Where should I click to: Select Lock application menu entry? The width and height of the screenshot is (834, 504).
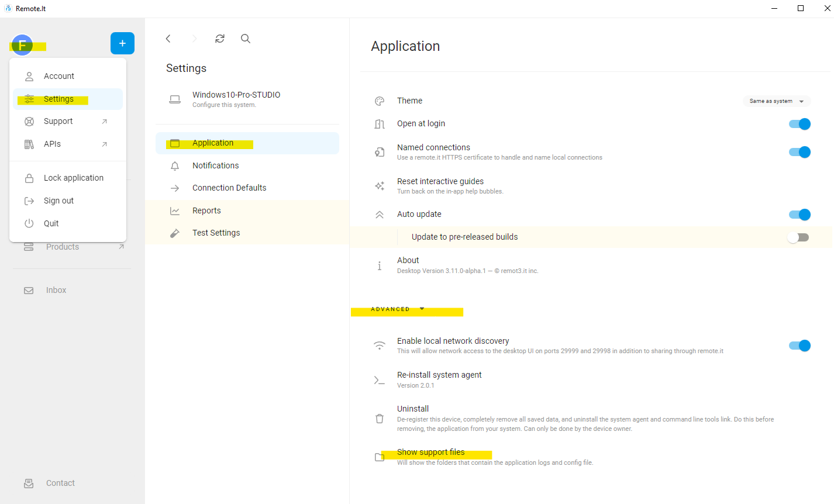[68, 178]
